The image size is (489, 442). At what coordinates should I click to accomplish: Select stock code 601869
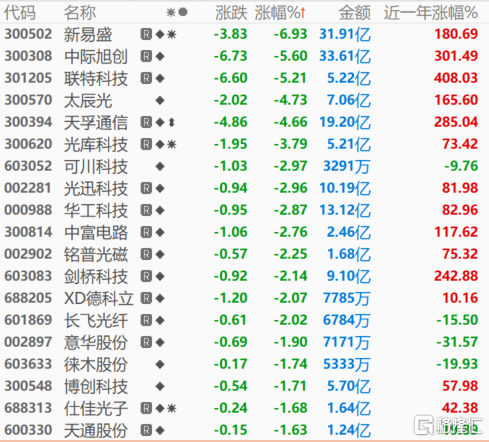28,320
